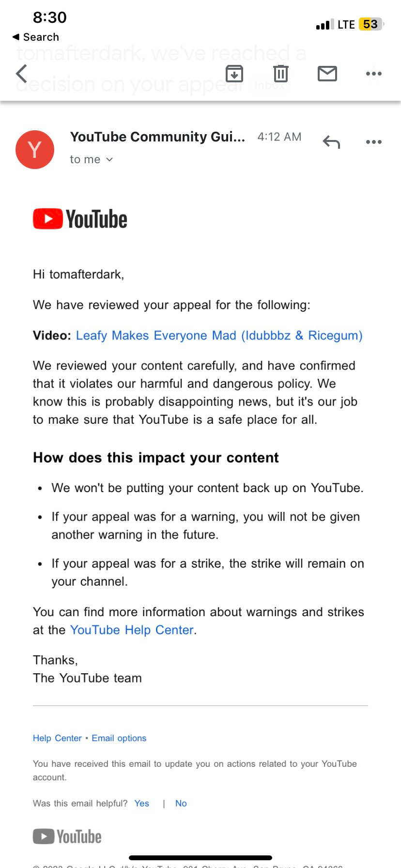Tap the YouTube Community Guidelines sender name
401x868 pixels.
(157, 137)
